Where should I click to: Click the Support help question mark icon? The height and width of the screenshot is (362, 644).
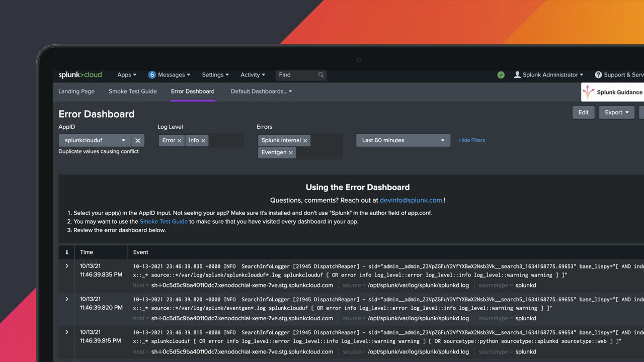click(598, 75)
